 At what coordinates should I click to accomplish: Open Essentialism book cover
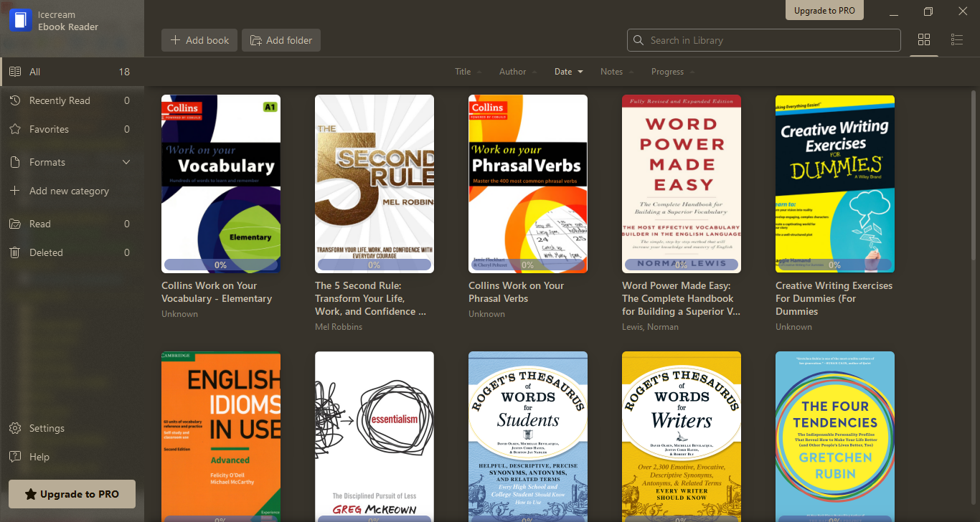374,437
